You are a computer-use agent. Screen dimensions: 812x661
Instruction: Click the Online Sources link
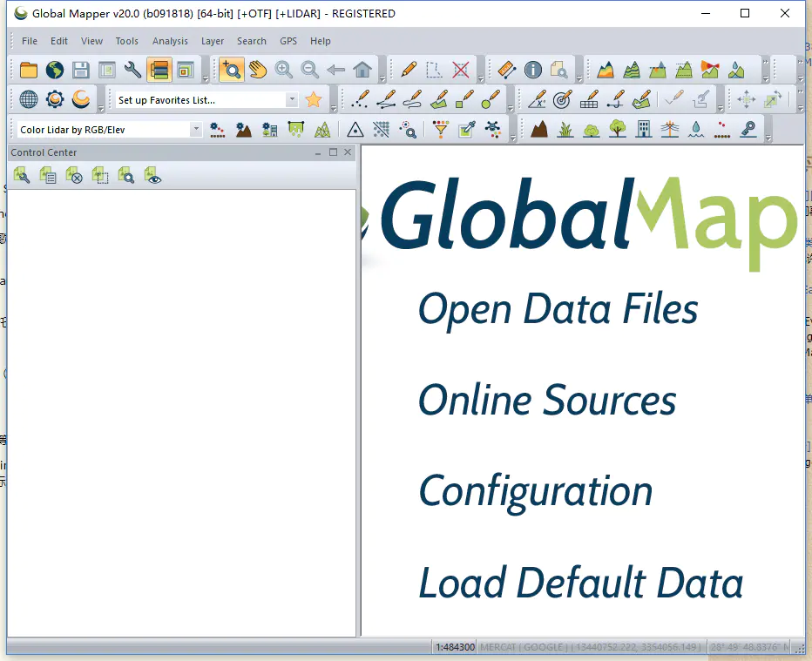coord(547,400)
